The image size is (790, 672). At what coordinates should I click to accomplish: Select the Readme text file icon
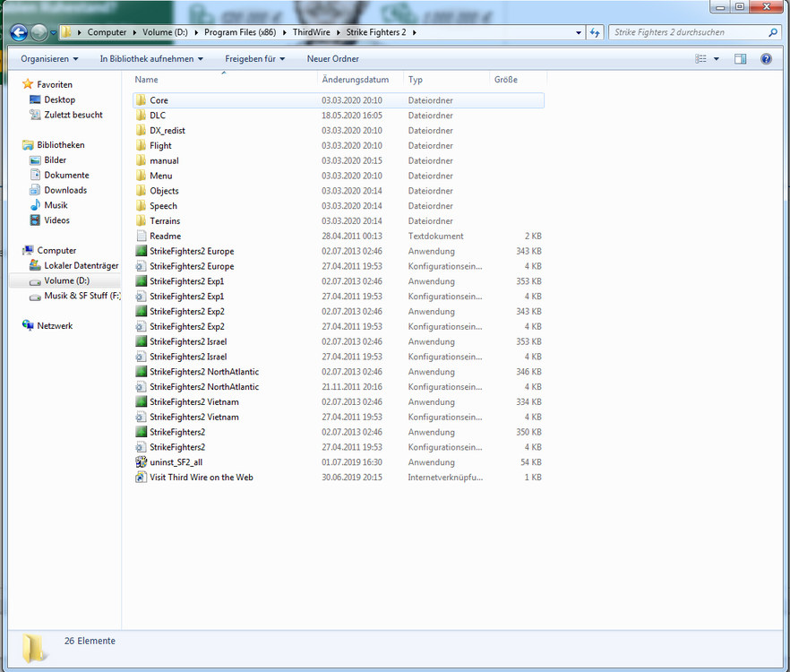pos(142,236)
